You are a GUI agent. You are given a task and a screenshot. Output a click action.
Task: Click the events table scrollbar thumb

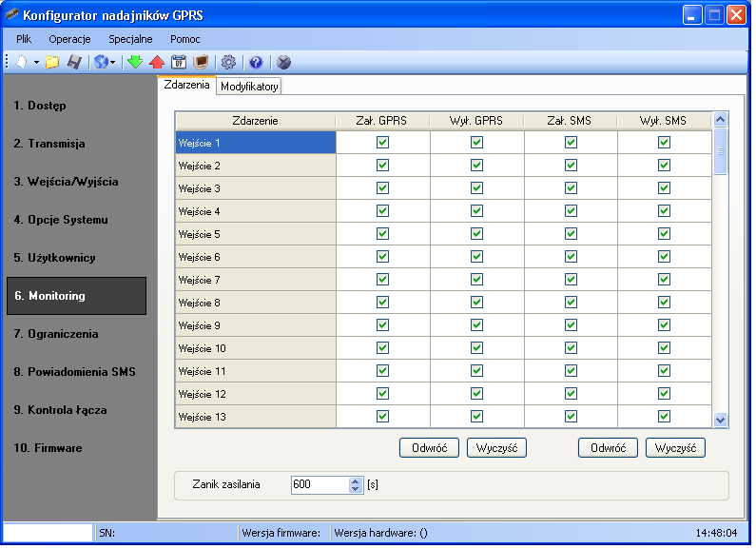point(720,151)
